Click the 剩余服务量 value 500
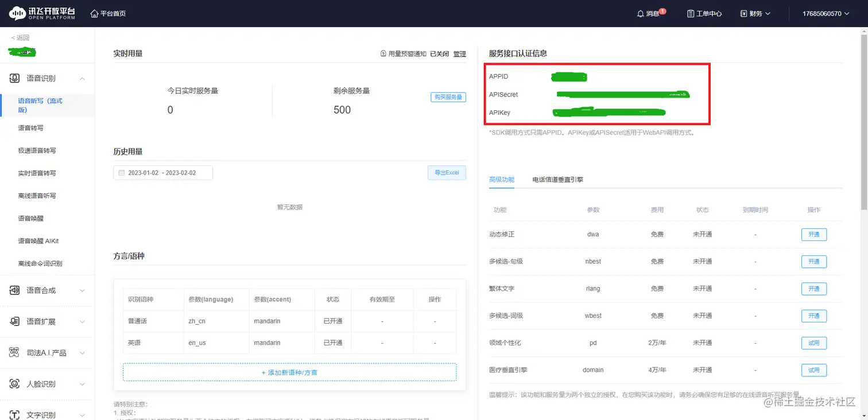868x420 pixels. coord(342,110)
